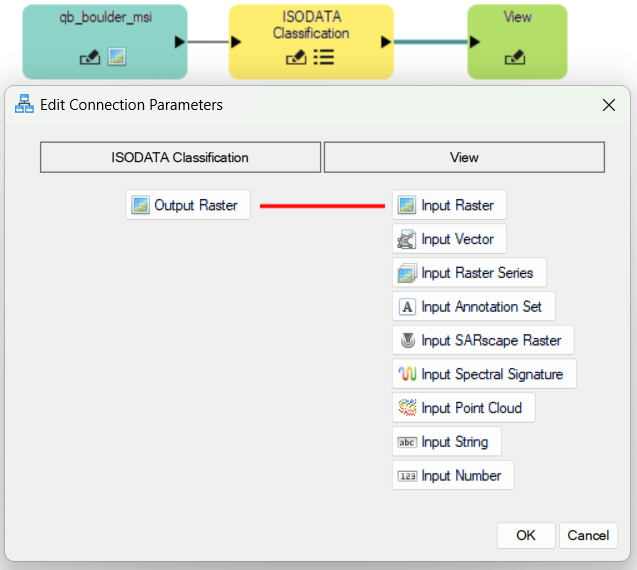Select the Input Raster parameter

449,206
